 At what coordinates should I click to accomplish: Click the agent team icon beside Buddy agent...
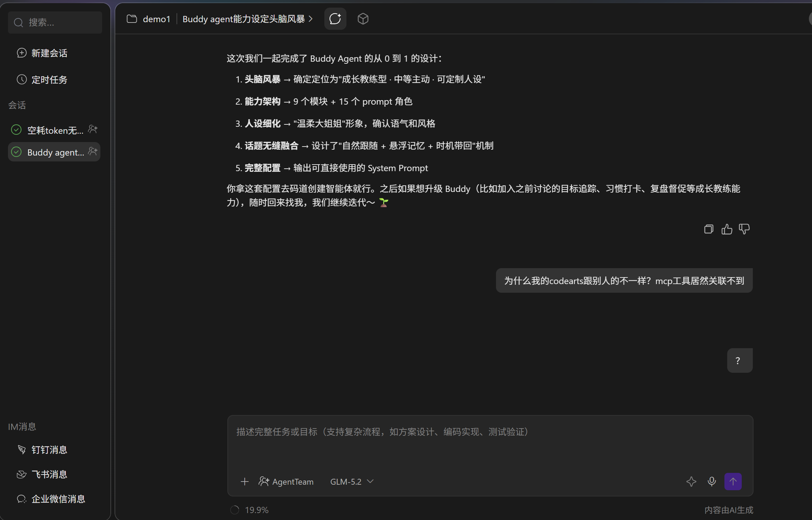[x=93, y=151]
